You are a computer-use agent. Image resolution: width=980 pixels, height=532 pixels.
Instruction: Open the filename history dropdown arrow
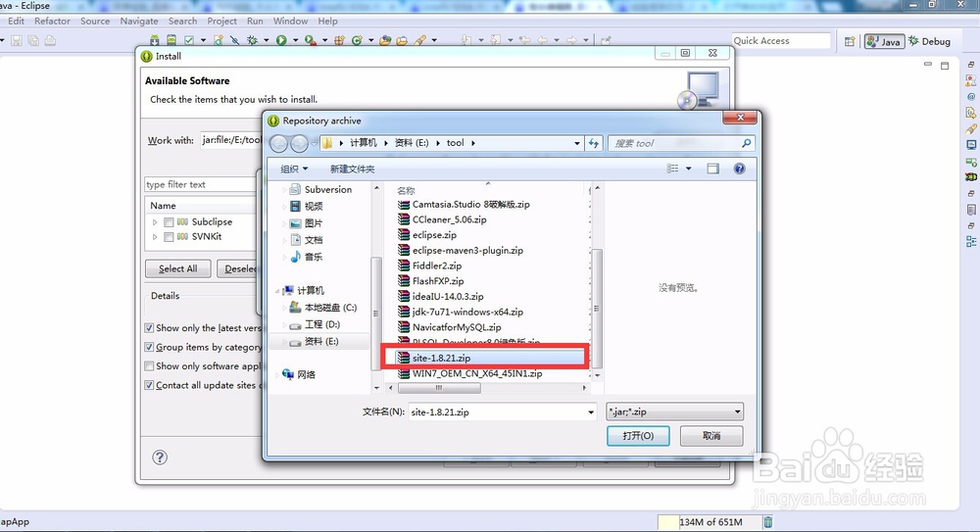coord(591,411)
